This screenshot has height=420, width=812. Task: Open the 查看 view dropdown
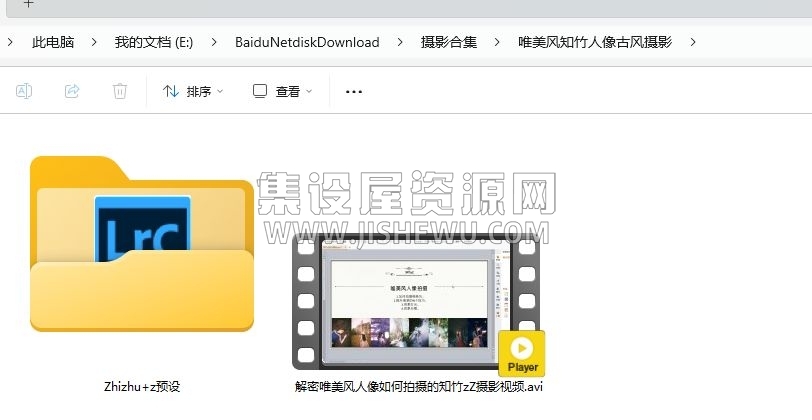point(282,92)
